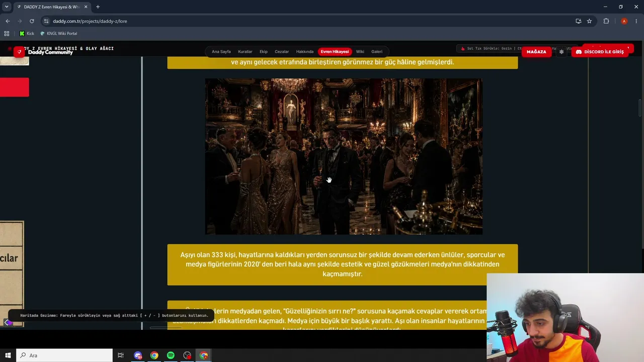The height and width of the screenshot is (362, 644).
Task: Open the browser extensions puzzle icon
Action: point(606,21)
